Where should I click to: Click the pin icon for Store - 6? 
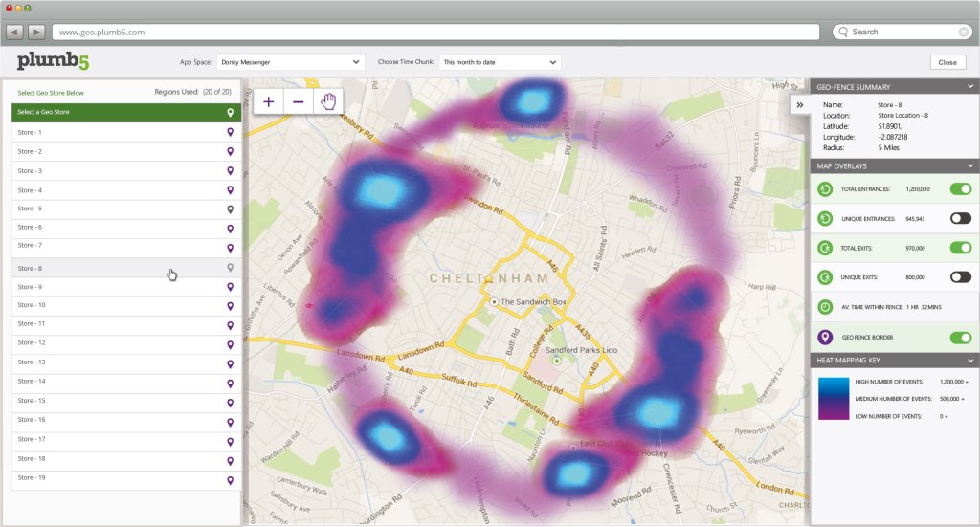click(230, 230)
